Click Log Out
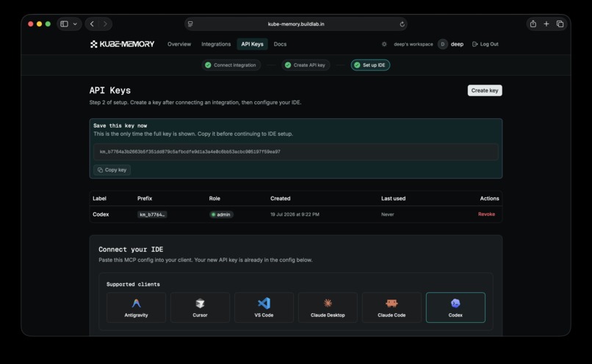The width and height of the screenshot is (592, 364). coord(485,44)
